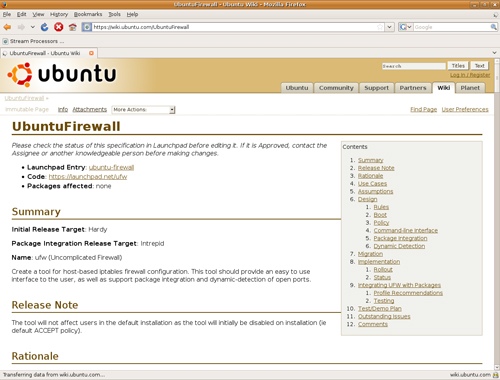
Task: Jump to Integrating UFW with Packages
Action: (399, 285)
